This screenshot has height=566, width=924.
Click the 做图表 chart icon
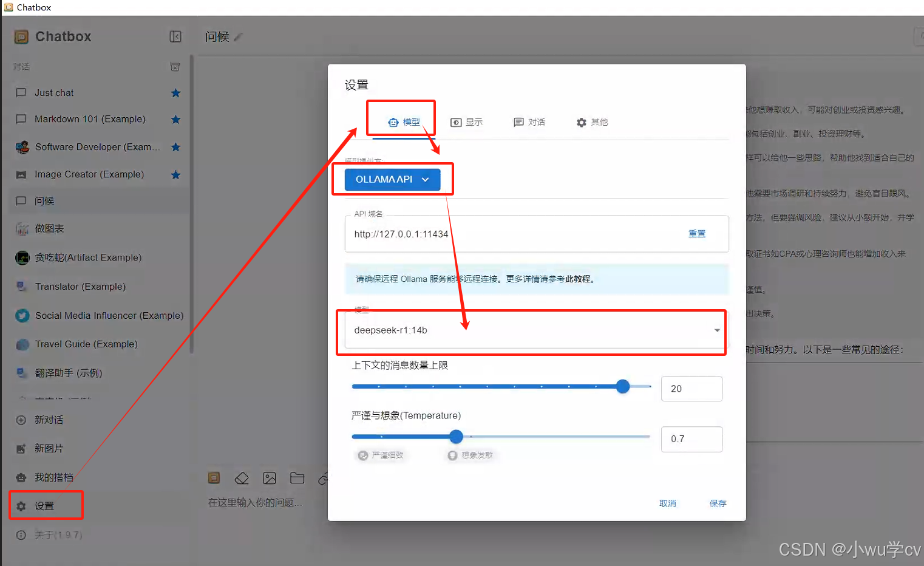pos(22,229)
